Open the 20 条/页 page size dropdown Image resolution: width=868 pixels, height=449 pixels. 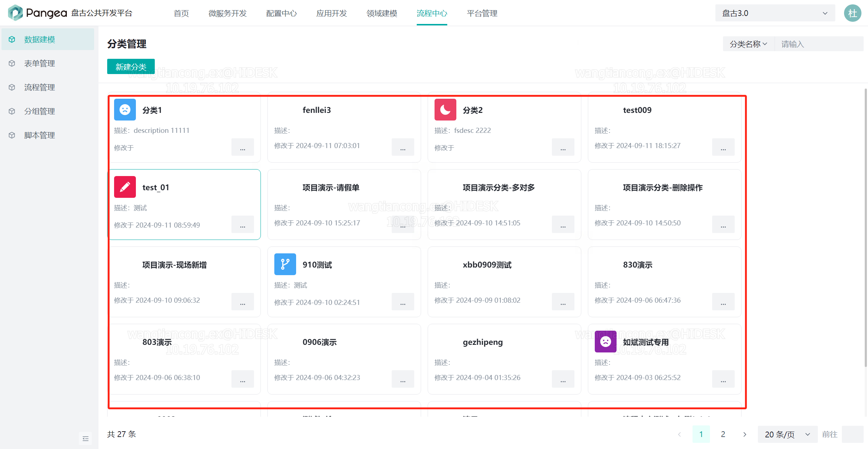[x=787, y=434]
